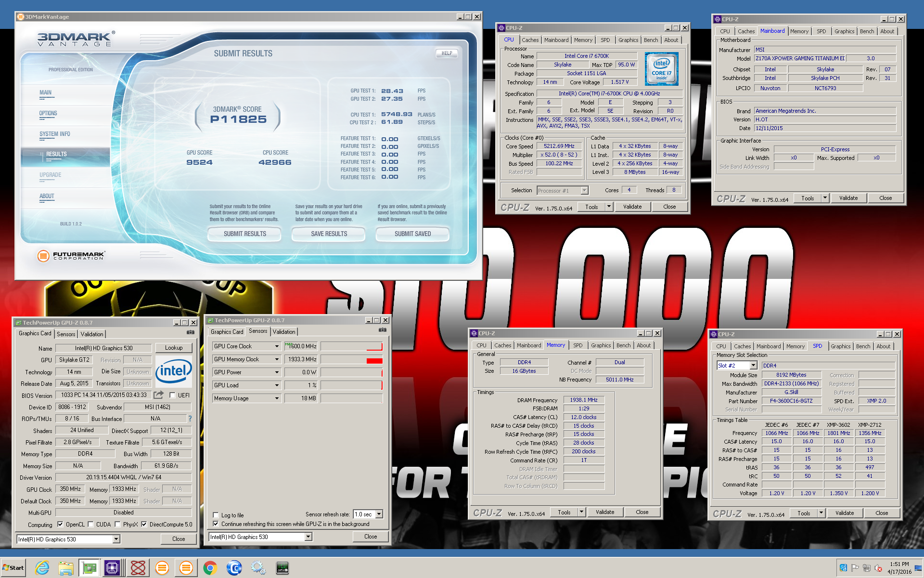
Task: Click GPU Memory Clock sensor graph bar
Action: tap(352, 359)
